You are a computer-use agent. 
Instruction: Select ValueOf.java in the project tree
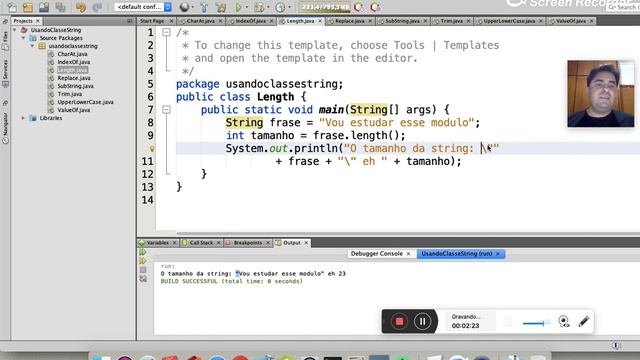point(73,110)
